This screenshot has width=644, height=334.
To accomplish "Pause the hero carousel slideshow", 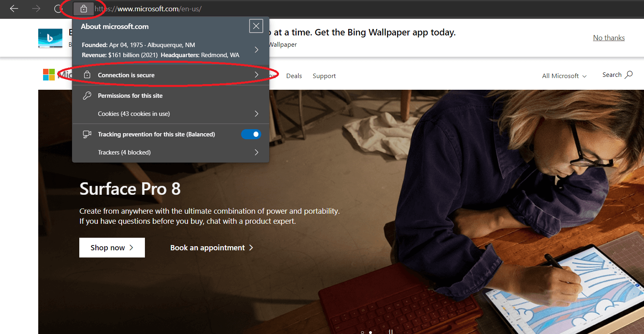I will [x=390, y=332].
